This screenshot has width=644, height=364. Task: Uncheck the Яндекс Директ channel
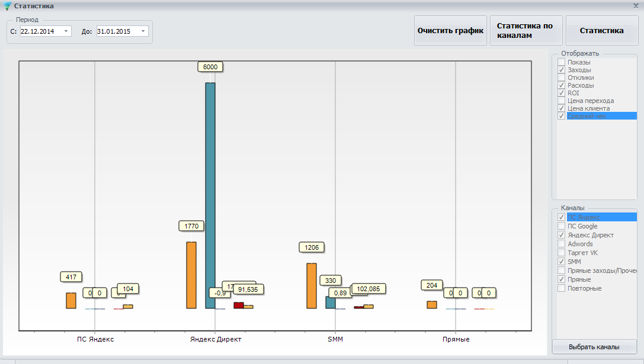pos(562,235)
